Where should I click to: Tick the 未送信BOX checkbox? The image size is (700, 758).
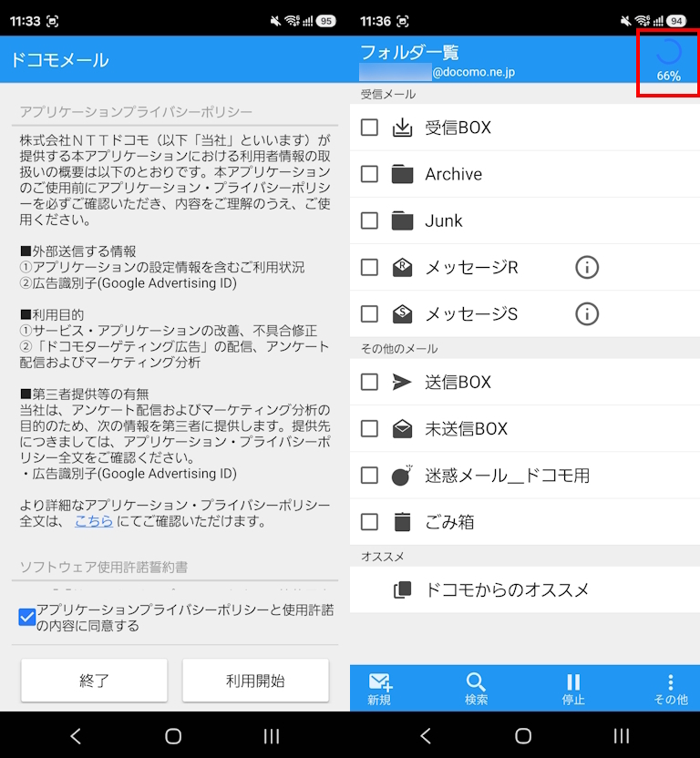coord(369,429)
